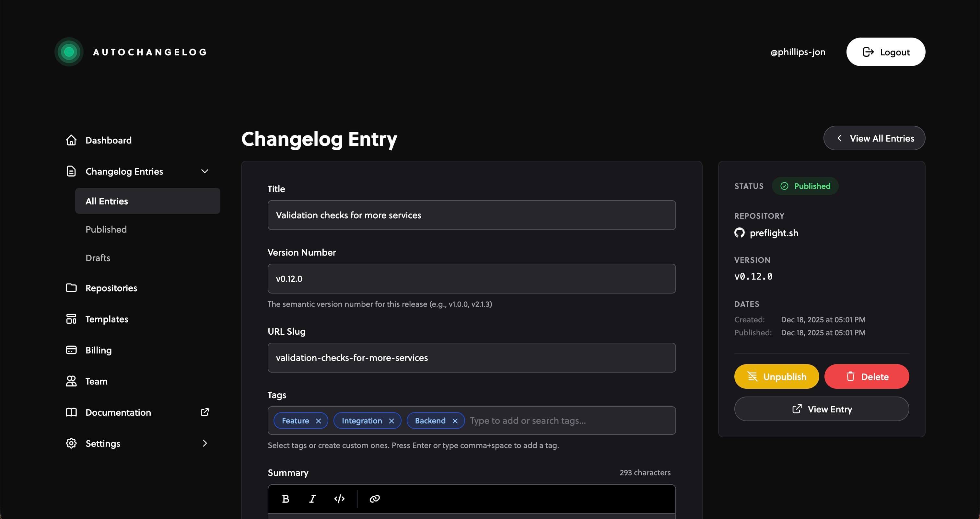Insert a code block using the code icon
The width and height of the screenshot is (980, 519).
pyautogui.click(x=339, y=499)
